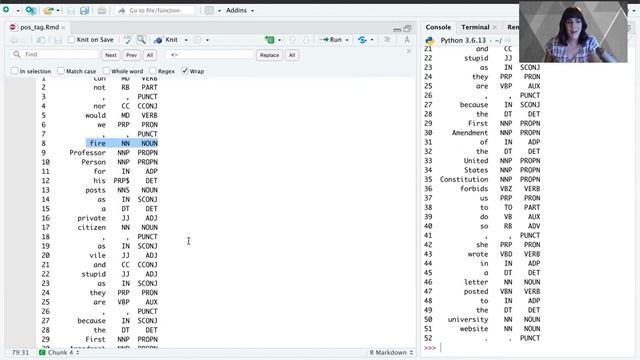
Task: Click the All button beside Replace
Action: click(x=292, y=55)
